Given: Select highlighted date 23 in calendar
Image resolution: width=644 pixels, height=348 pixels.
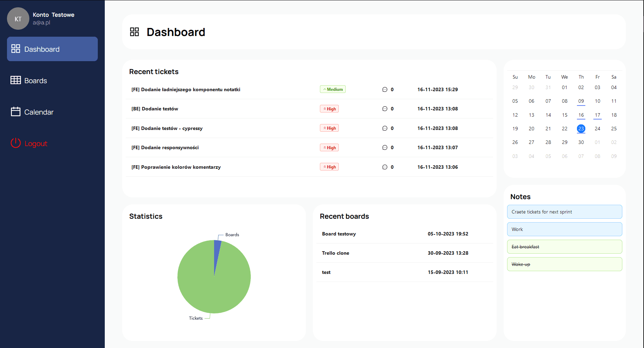Looking at the screenshot, I should coord(581,129).
